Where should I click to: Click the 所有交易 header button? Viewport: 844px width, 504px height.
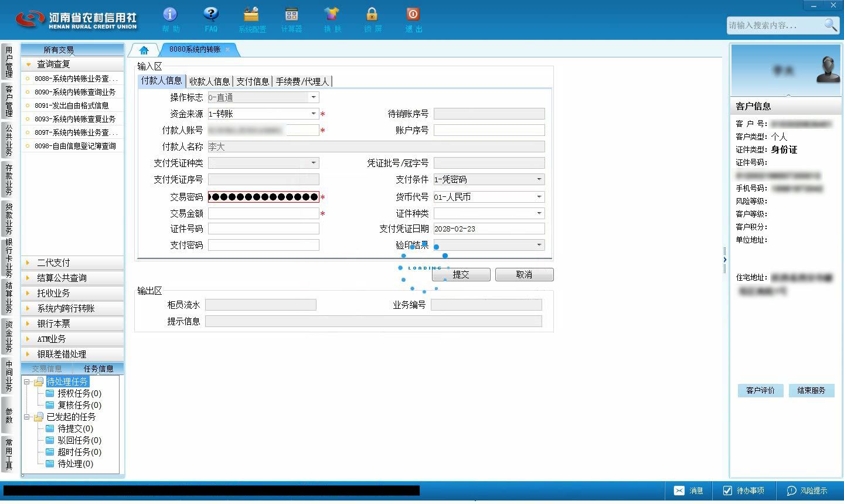tap(72, 50)
